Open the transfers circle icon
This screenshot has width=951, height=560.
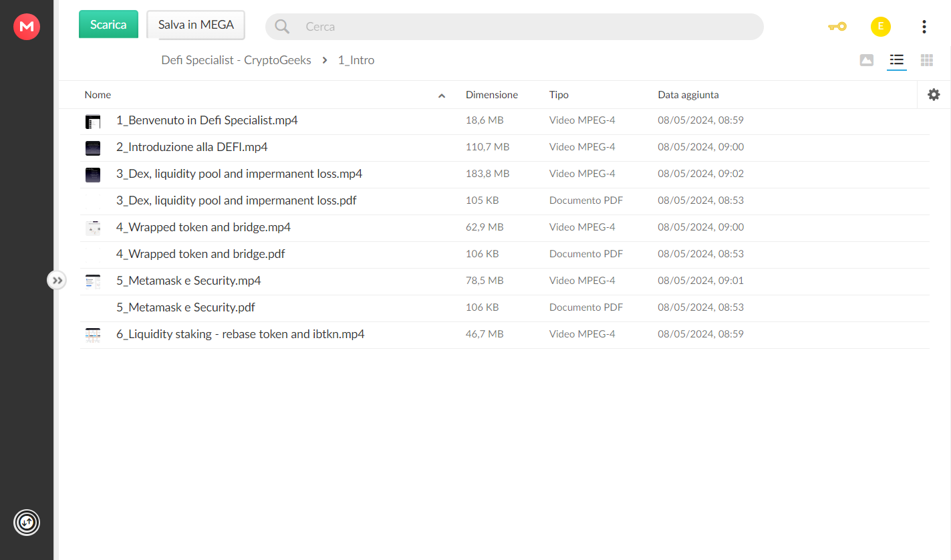pos(27,522)
